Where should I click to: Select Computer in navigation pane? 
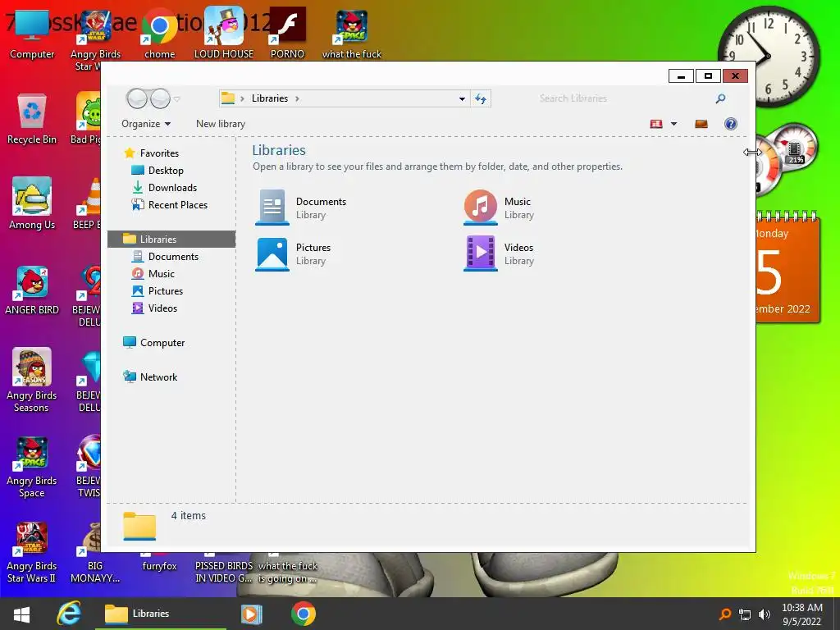coord(153,342)
